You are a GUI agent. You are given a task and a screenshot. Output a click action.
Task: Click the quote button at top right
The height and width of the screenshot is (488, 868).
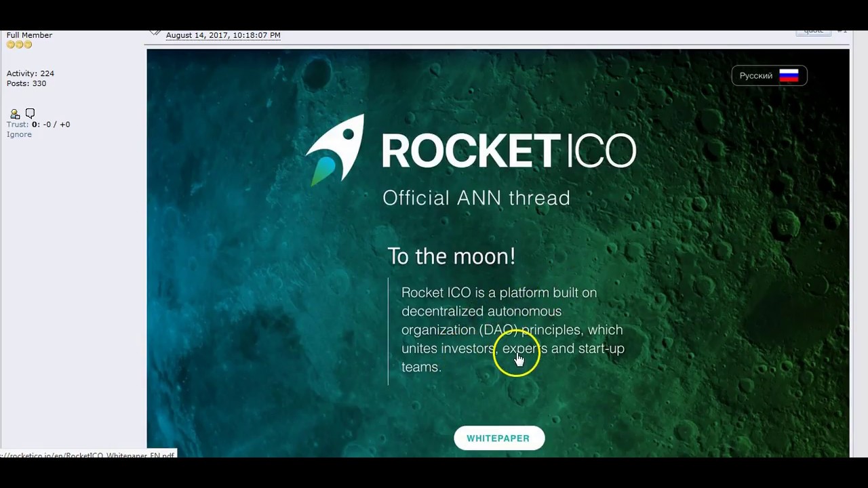click(813, 32)
